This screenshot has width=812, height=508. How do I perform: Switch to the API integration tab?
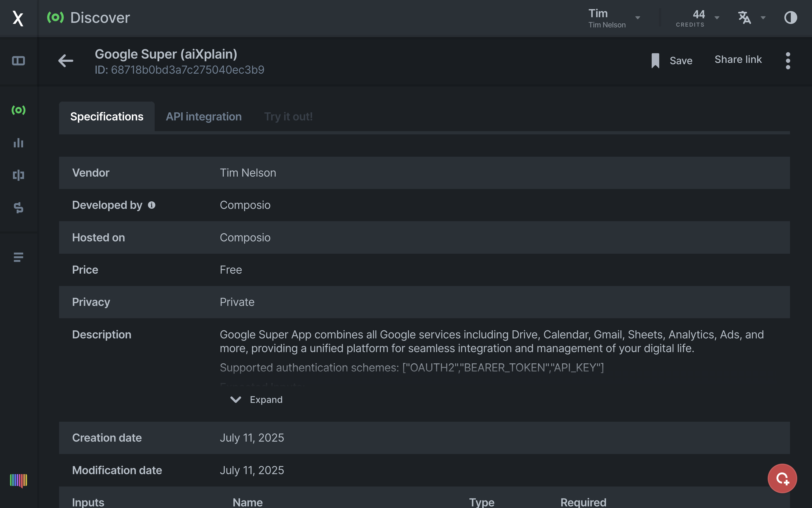point(204,117)
